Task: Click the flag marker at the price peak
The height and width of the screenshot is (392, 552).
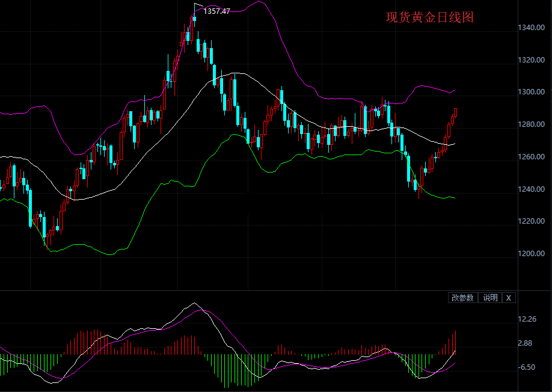Action: click(x=198, y=7)
